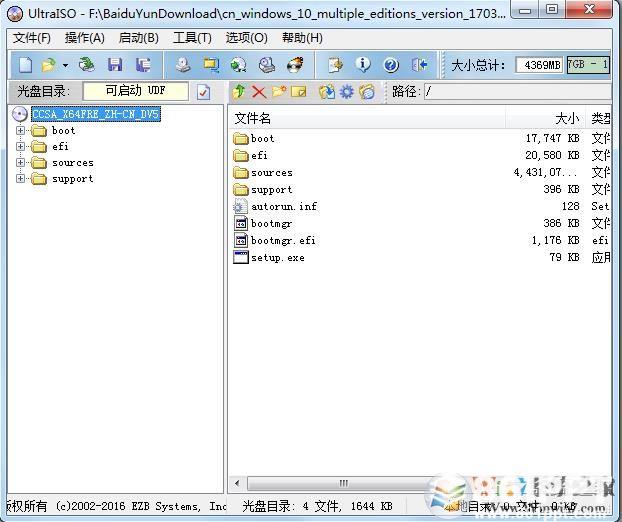
Task: Click the Extract files icon
Action: tap(327, 92)
